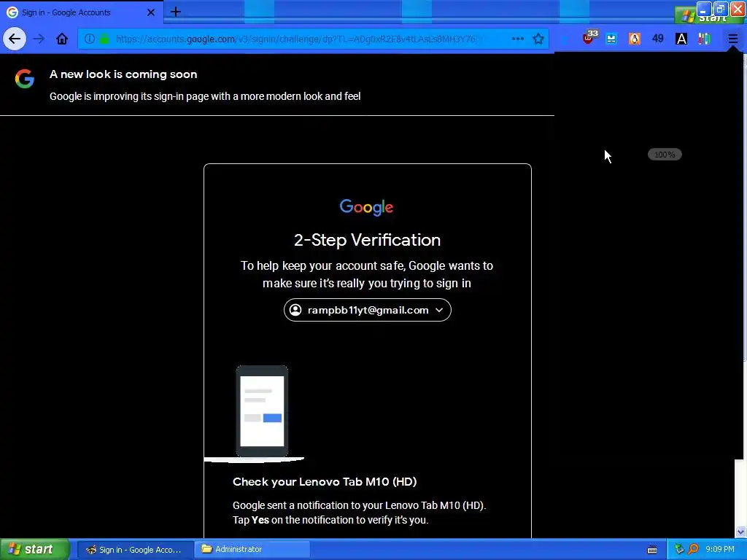Click the on-screen keyboard taskbar icon
This screenshot has height=560, width=747.
tap(652, 550)
